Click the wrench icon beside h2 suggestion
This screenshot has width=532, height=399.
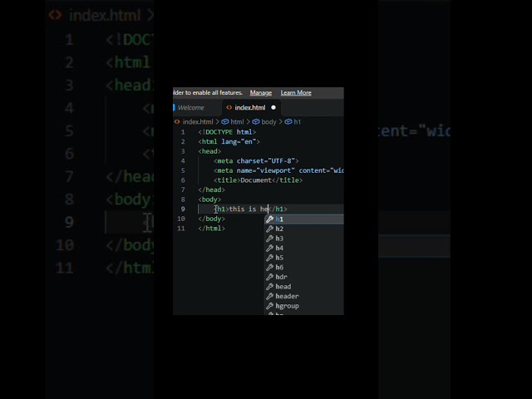[x=269, y=229]
